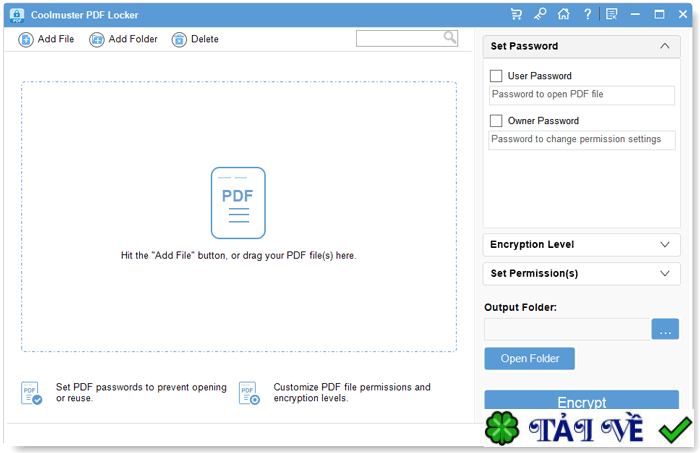The width and height of the screenshot is (700, 453).
Task: Maximize the PDF Locker window
Action: pos(659,14)
